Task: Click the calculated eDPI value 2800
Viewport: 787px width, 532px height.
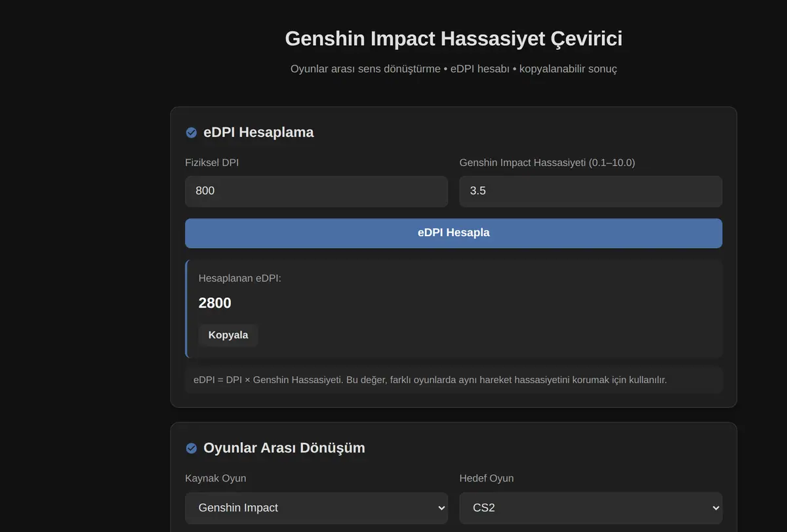Action: point(215,303)
